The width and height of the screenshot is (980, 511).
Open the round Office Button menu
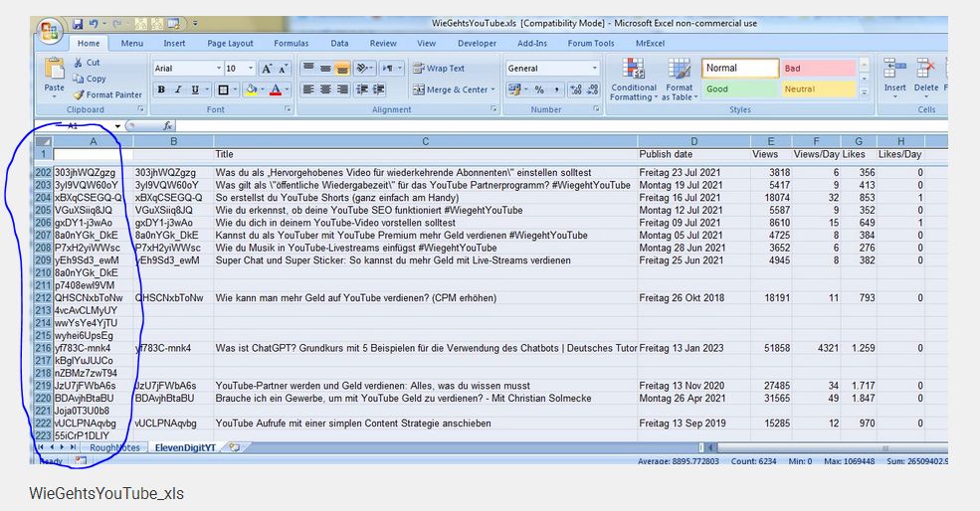pos(49,31)
